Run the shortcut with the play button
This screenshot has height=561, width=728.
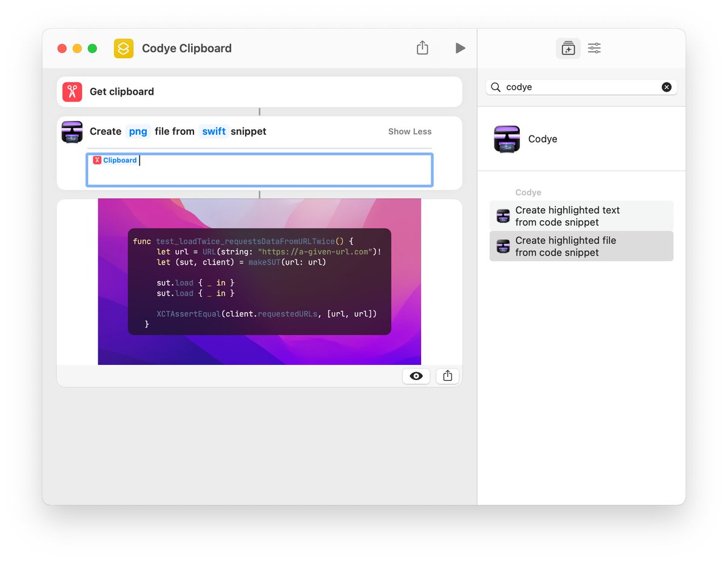click(460, 48)
